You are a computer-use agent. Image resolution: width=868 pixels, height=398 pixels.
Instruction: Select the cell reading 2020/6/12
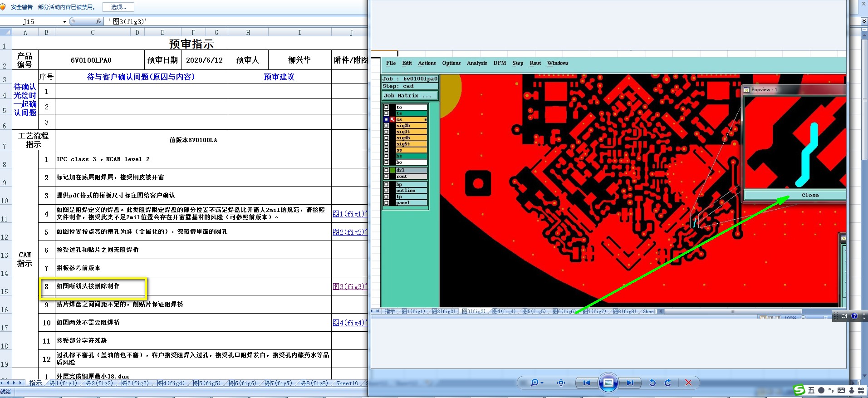pyautogui.click(x=204, y=60)
